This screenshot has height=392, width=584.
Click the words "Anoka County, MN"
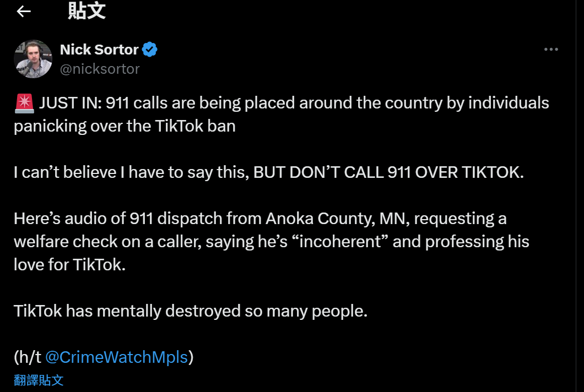334,219
